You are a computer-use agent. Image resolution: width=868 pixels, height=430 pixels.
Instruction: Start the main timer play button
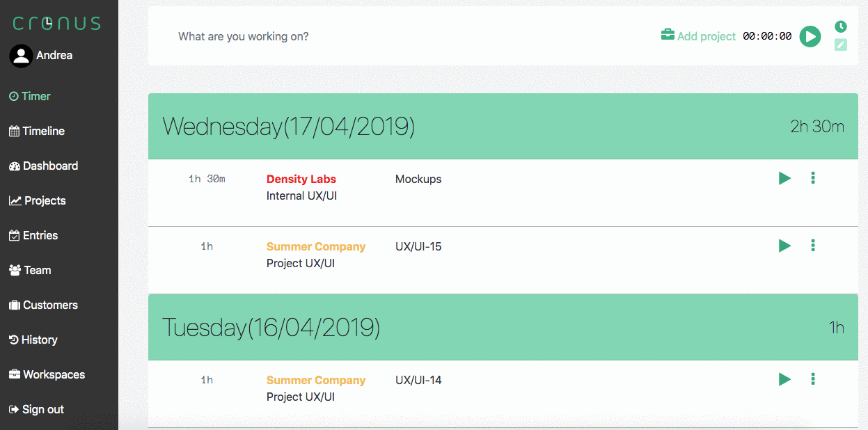click(x=810, y=36)
